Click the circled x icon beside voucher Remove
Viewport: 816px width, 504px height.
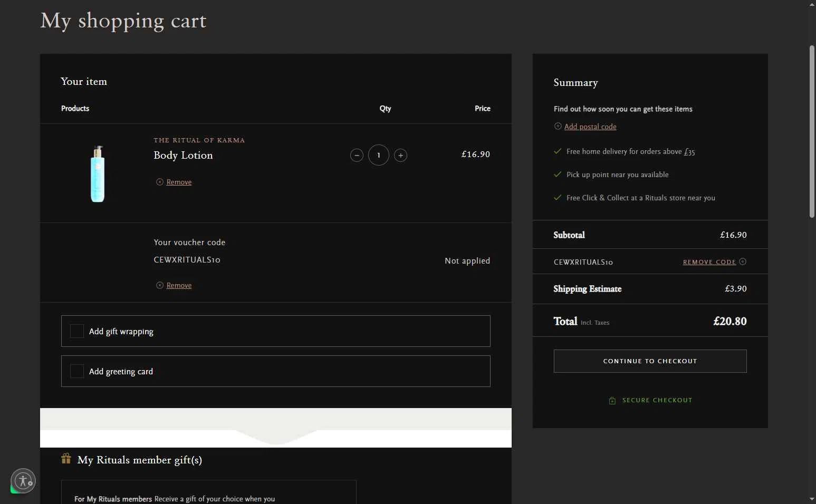[x=160, y=285]
